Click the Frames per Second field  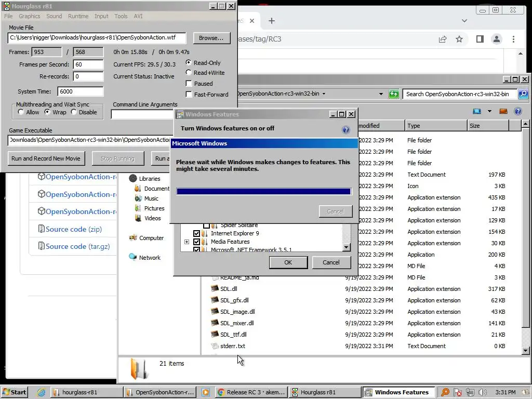(88, 64)
